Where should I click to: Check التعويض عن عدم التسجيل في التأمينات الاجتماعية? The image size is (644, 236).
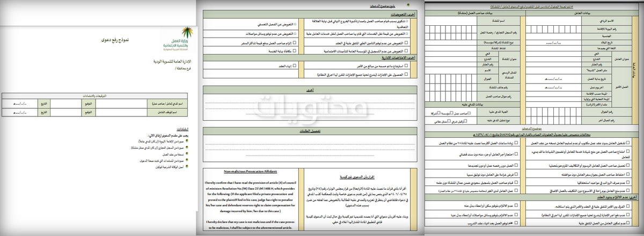[406, 51]
